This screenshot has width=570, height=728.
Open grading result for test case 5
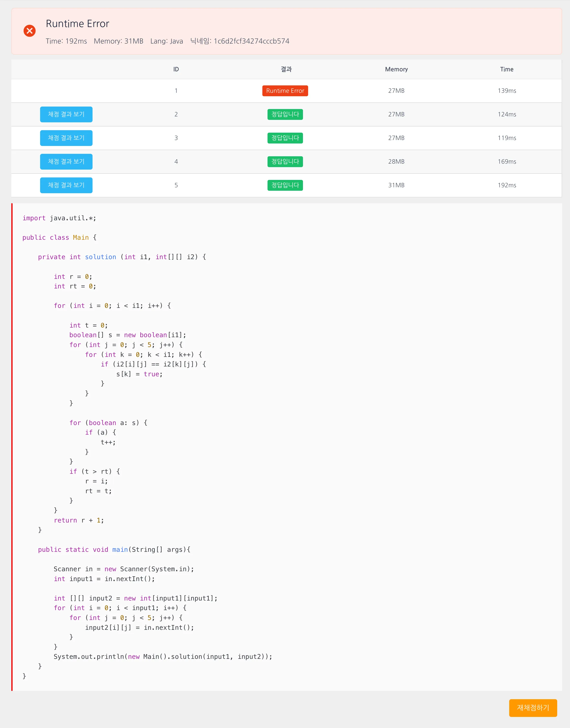(x=66, y=185)
